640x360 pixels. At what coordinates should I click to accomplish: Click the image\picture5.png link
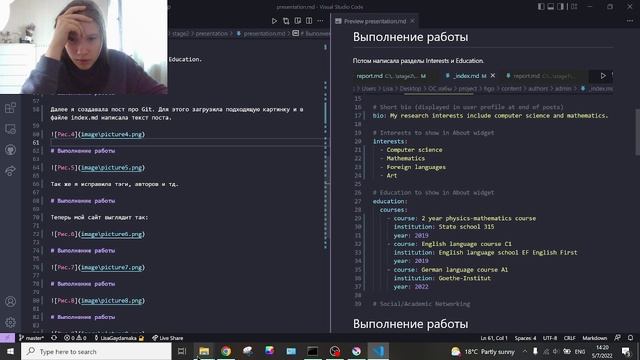click(x=111, y=167)
